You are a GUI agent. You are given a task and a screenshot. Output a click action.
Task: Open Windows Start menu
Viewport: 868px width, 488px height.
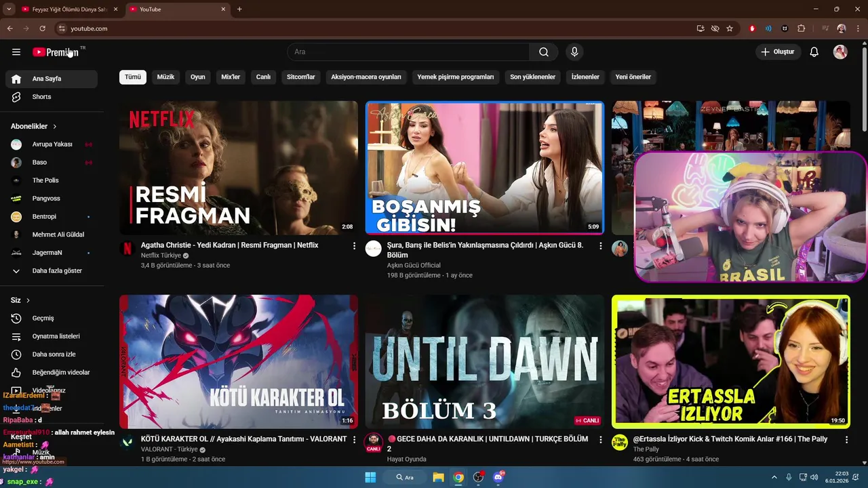pyautogui.click(x=370, y=477)
